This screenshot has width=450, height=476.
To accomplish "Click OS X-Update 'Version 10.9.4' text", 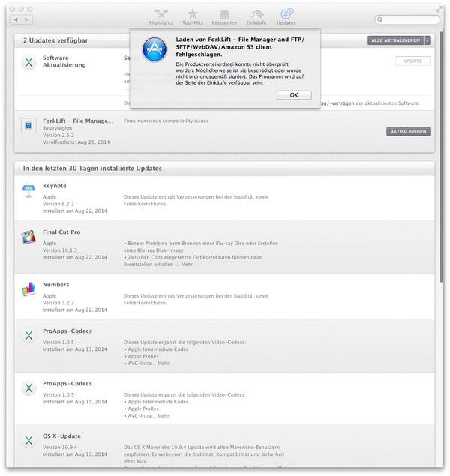I will [x=60, y=448].
